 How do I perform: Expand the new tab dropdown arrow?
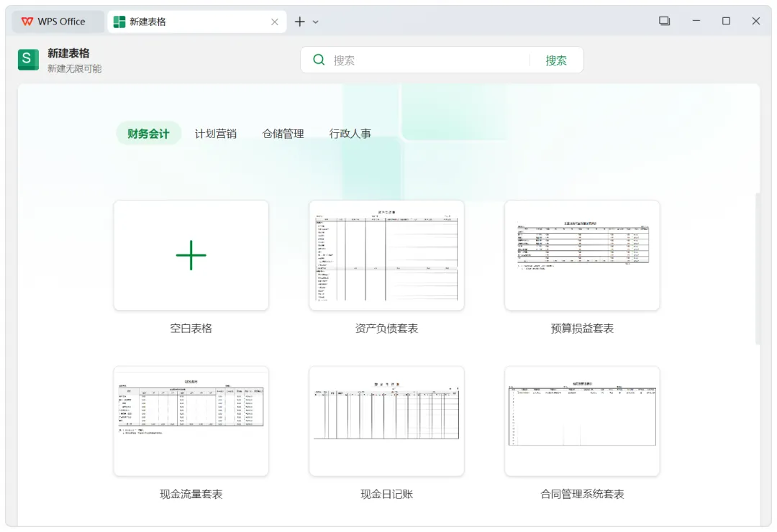coord(316,22)
